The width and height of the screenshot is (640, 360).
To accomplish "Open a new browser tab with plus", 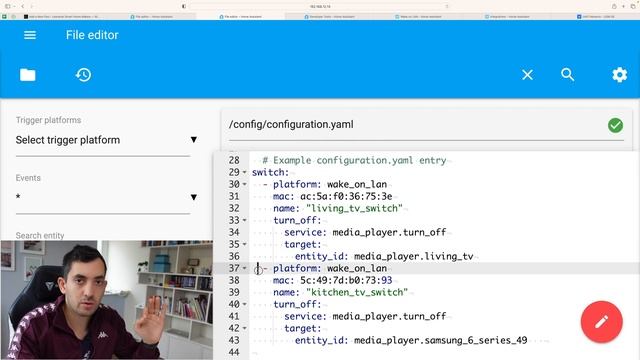I will [x=623, y=6].
